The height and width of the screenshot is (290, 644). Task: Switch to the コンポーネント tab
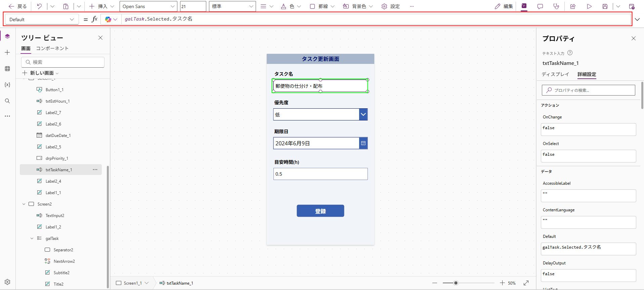[x=52, y=48]
